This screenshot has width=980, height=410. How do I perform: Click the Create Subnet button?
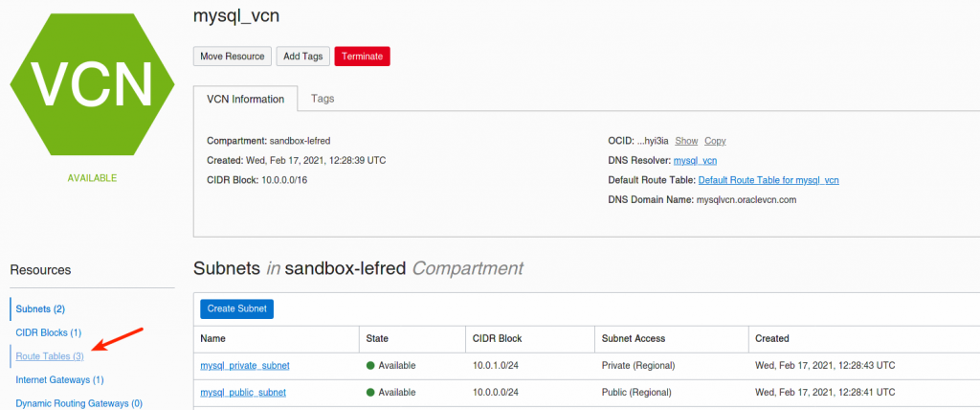[236, 308]
